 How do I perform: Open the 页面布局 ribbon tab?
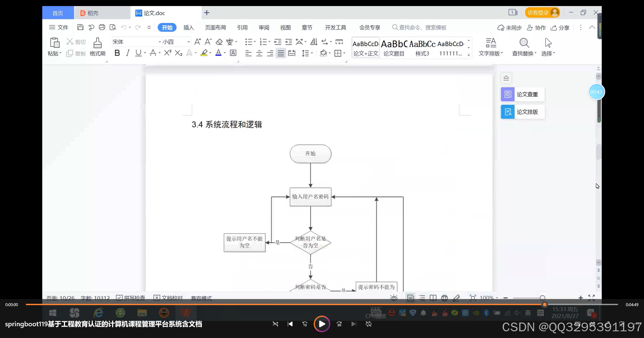(216, 27)
